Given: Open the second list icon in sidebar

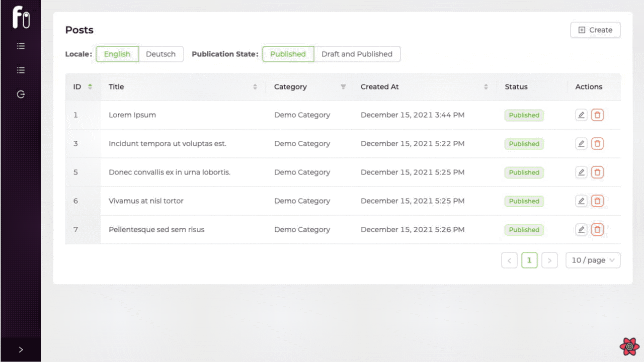Looking at the screenshot, I should [21, 70].
